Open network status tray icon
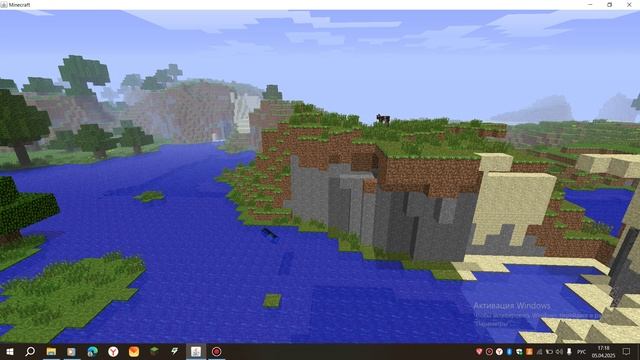 point(539,351)
